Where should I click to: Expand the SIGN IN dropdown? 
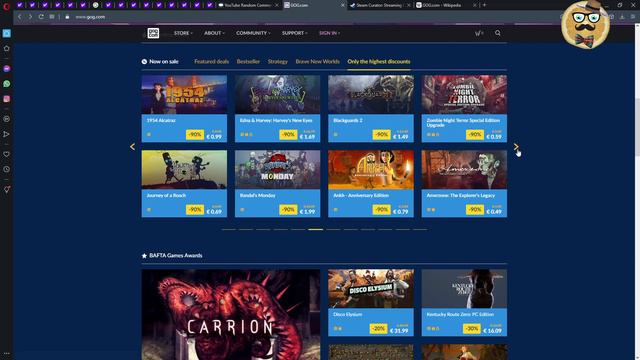point(329,33)
